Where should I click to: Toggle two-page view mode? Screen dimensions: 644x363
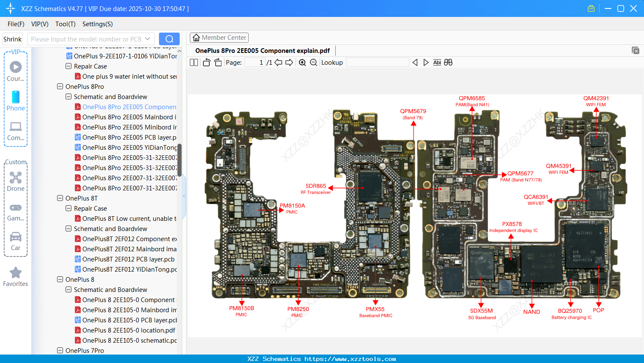[194, 62]
